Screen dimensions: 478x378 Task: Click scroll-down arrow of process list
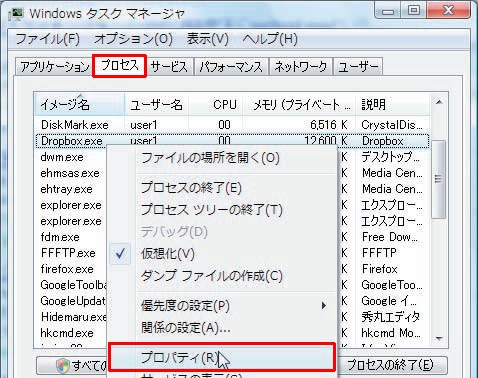(x=439, y=339)
